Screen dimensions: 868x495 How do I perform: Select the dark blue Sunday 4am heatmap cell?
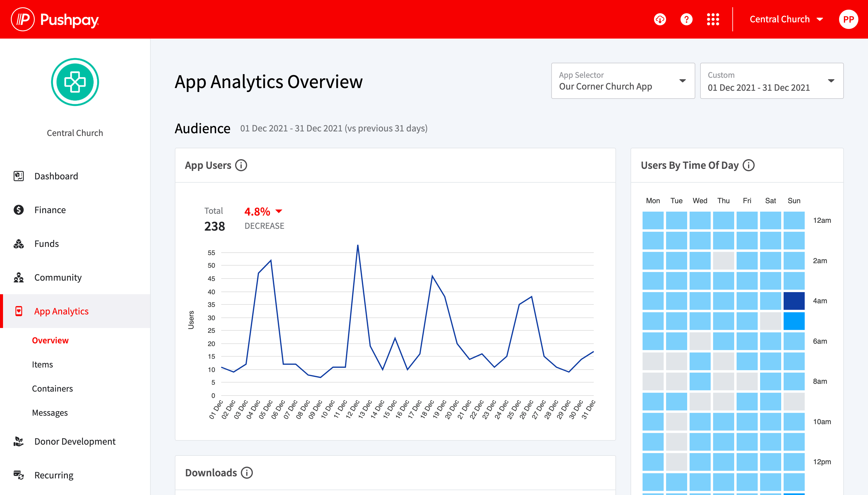[x=794, y=301]
